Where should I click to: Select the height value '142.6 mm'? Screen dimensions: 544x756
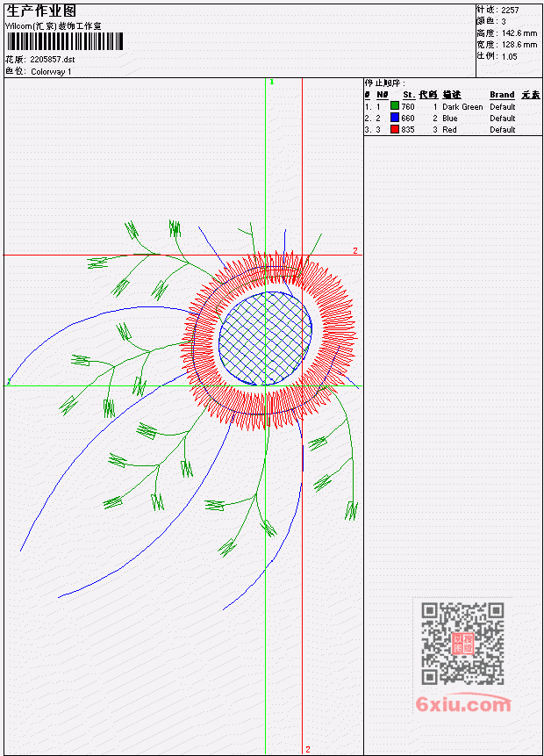pyautogui.click(x=519, y=33)
